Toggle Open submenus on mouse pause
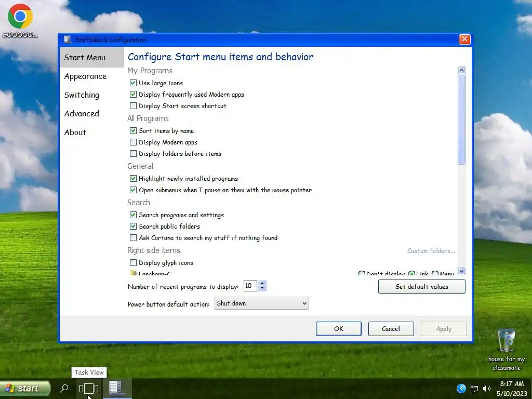 tap(134, 190)
